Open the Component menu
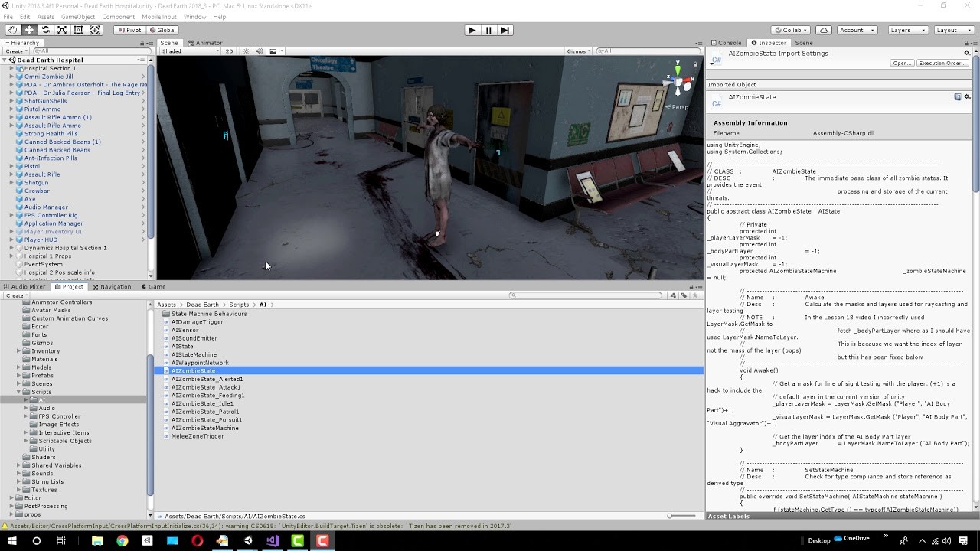 [x=118, y=16]
